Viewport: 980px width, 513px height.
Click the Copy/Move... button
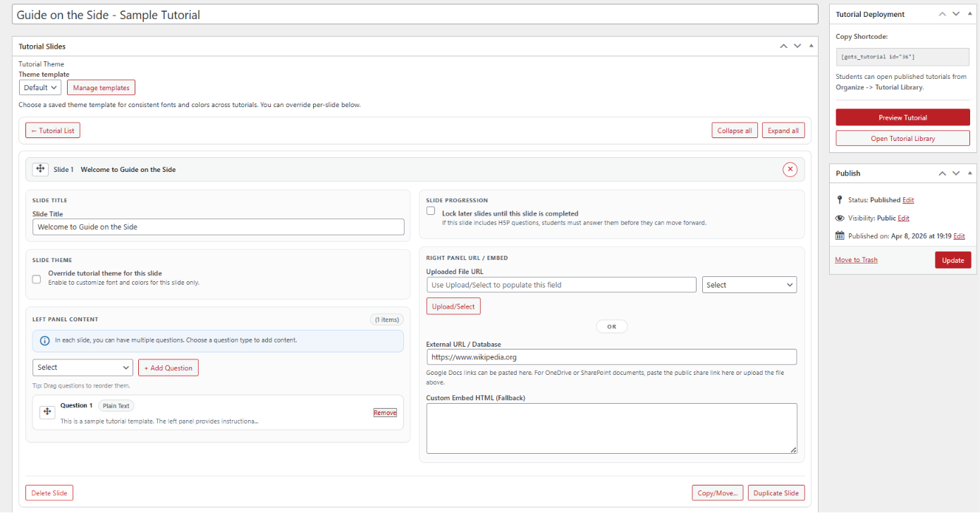click(718, 493)
